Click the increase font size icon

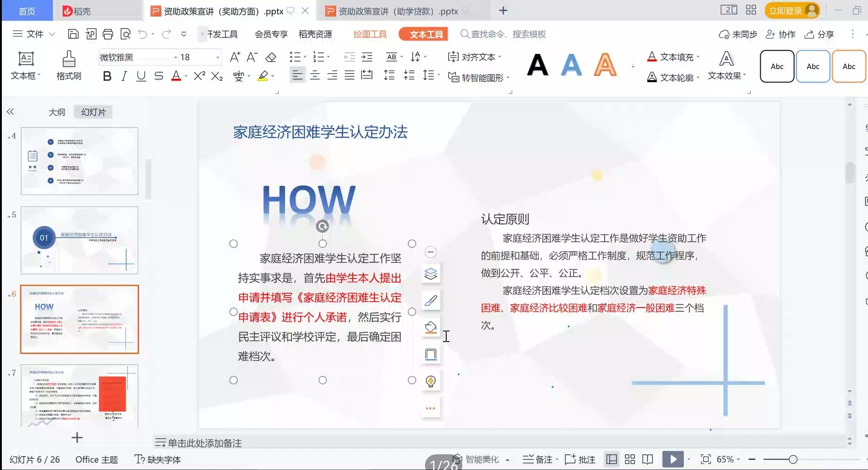point(234,57)
